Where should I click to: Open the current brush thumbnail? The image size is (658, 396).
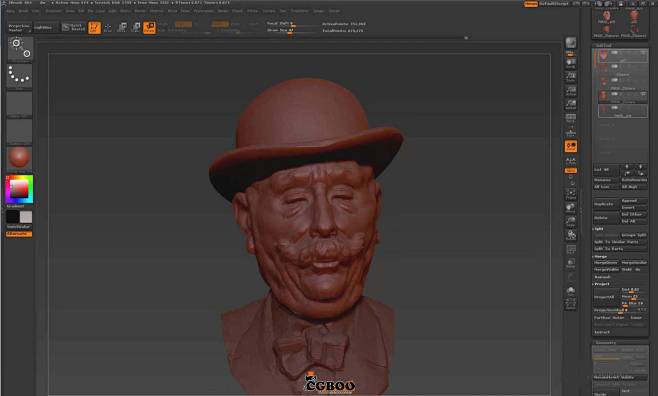20,49
